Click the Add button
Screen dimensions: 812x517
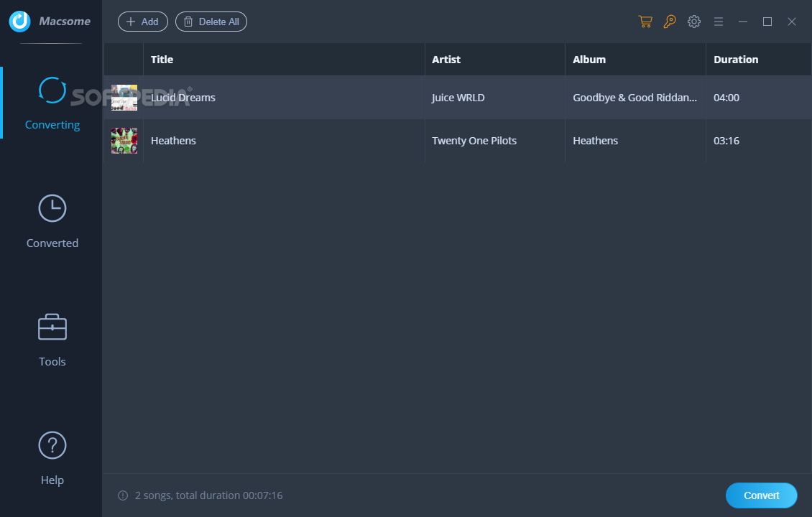143,22
